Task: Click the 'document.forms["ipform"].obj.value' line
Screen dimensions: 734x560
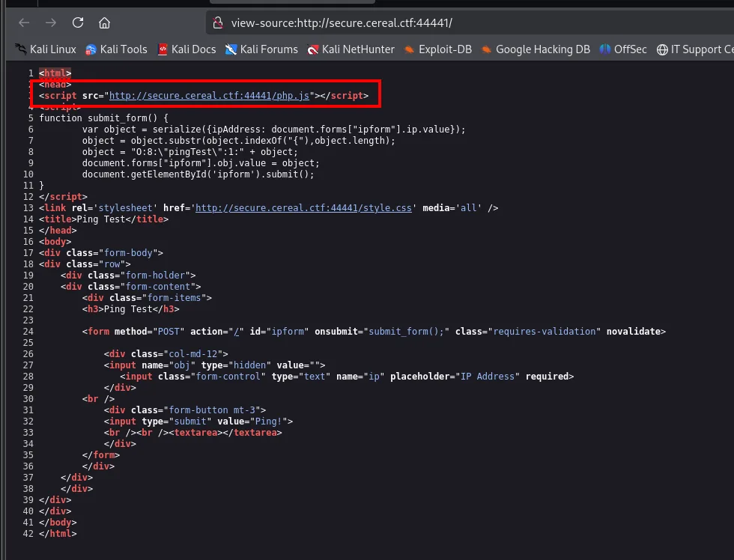Action: point(201,162)
